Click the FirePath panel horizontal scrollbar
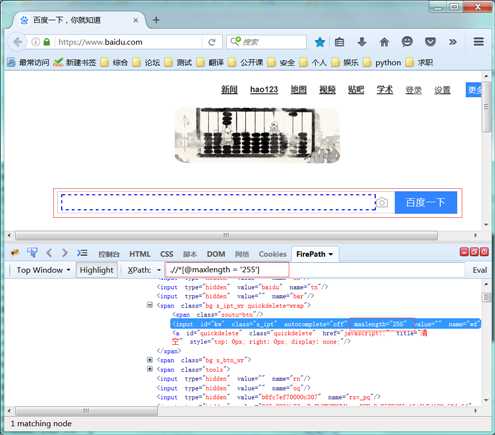The width and height of the screenshot is (495, 435). click(86, 411)
